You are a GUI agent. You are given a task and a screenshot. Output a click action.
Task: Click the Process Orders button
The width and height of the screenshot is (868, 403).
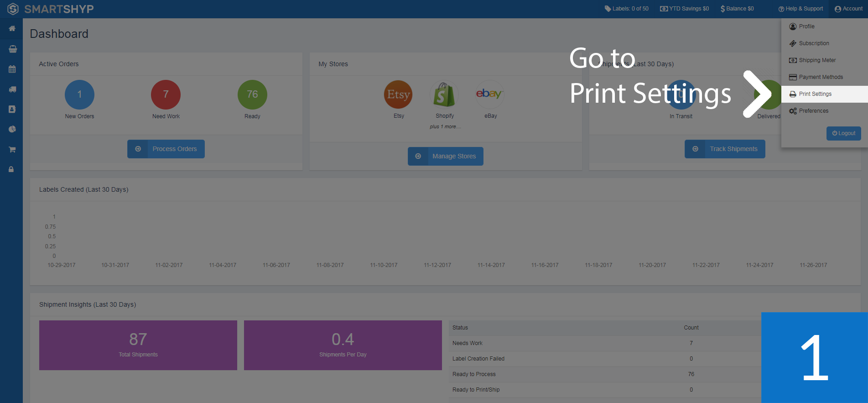tap(166, 149)
